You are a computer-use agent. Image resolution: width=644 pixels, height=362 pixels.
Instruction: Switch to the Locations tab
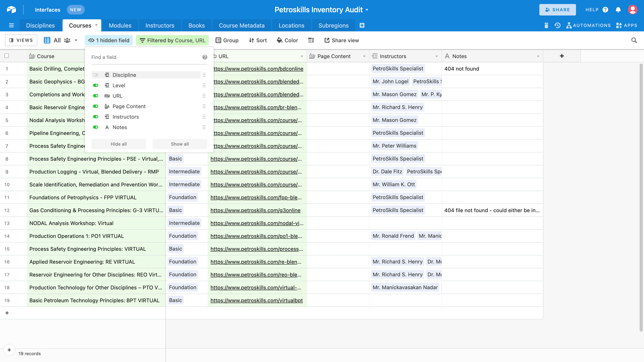point(291,26)
